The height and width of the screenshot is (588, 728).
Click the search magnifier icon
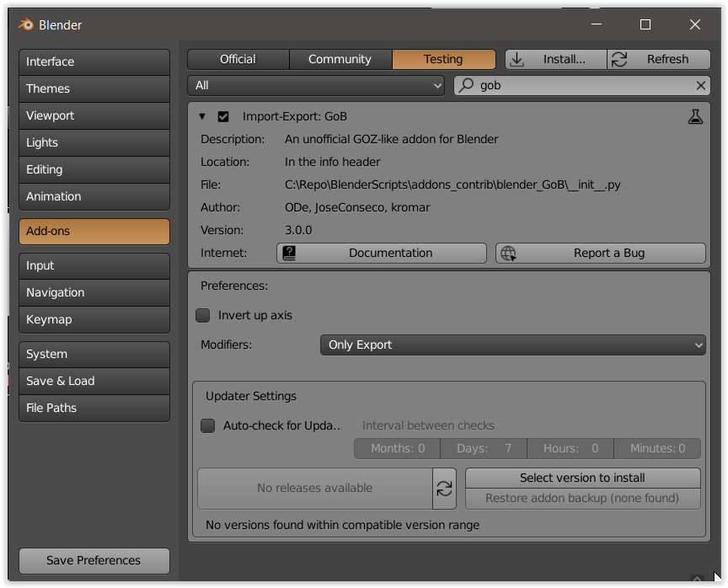[x=466, y=85]
